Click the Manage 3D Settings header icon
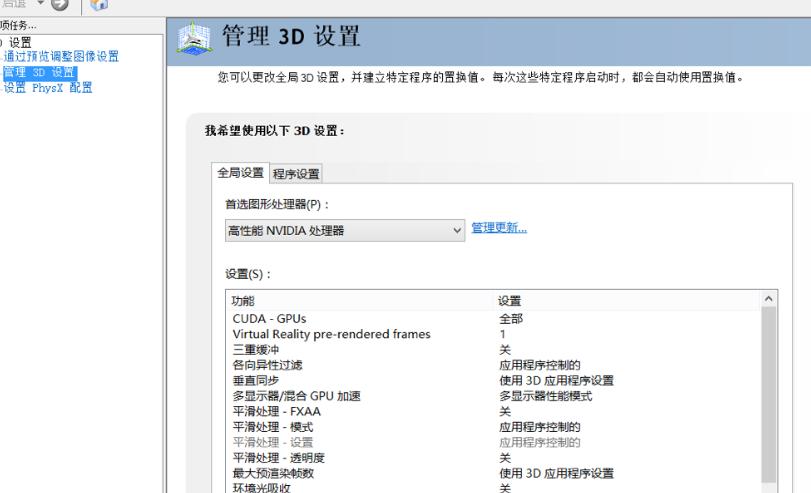The width and height of the screenshot is (811, 493). click(x=194, y=37)
